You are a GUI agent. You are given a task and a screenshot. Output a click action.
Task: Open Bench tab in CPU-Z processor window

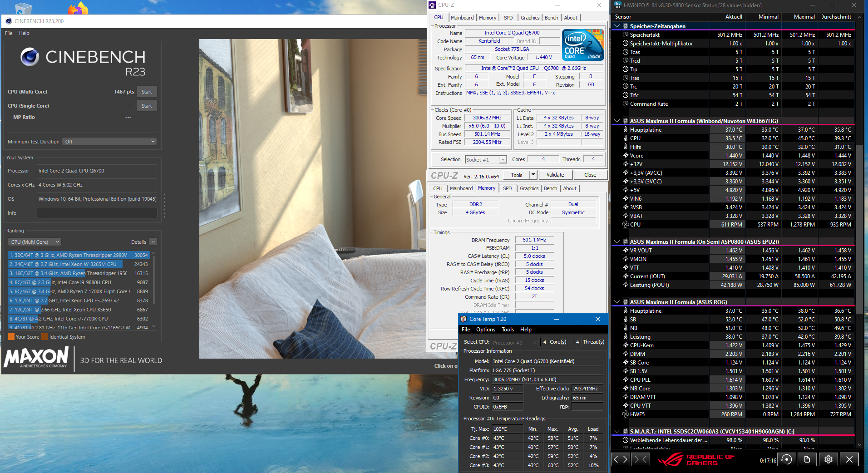(x=552, y=18)
